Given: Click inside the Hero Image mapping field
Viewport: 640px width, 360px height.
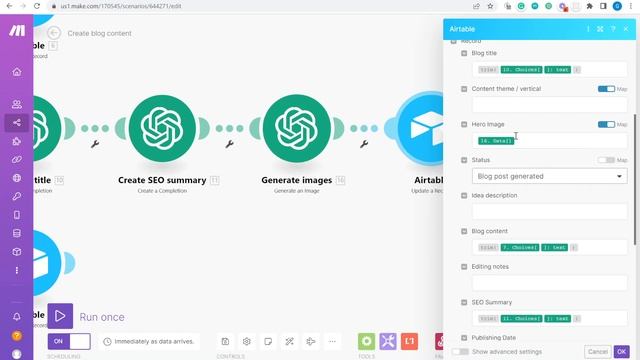Looking at the screenshot, I should pos(549,140).
